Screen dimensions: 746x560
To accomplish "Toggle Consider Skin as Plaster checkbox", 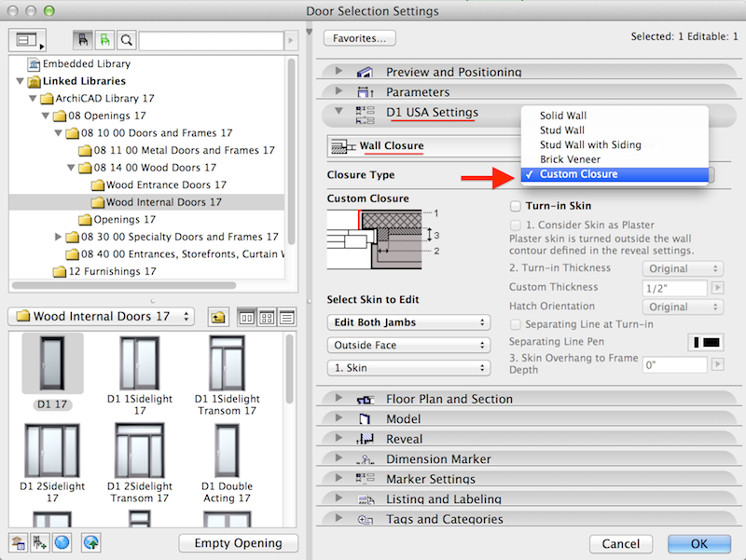I will pos(516,225).
